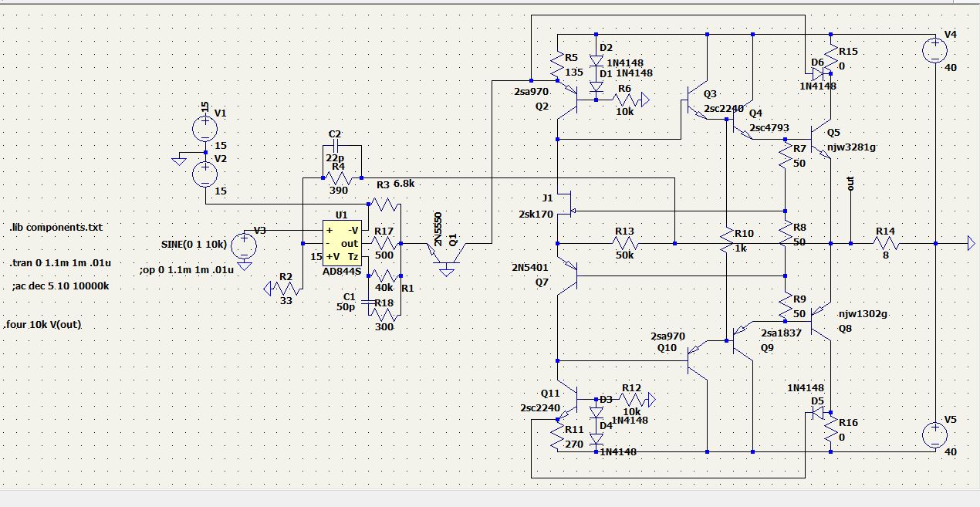Viewport: 980px width, 507px height.
Task: Click resistor R4 390 symbol
Action: 341,179
